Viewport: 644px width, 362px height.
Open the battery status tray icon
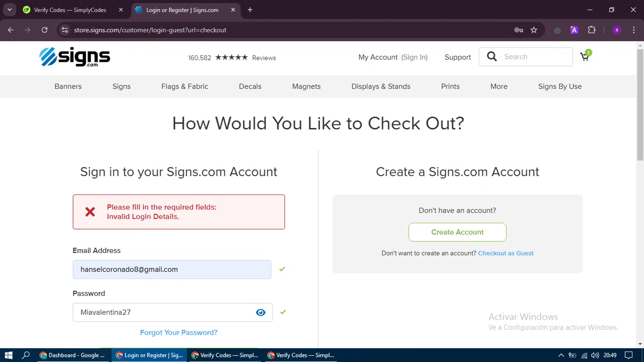click(x=572, y=355)
